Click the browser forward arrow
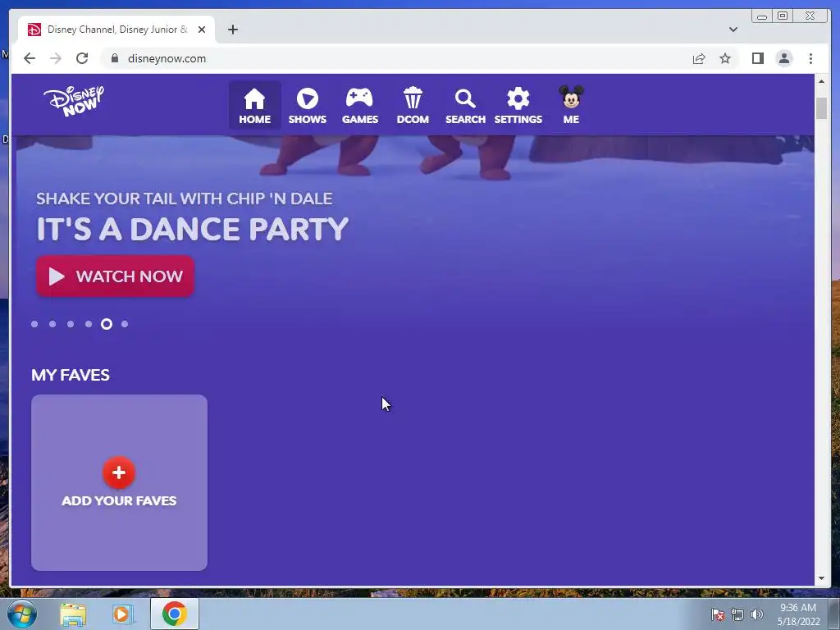Image resolution: width=840 pixels, height=630 pixels. pos(56,58)
